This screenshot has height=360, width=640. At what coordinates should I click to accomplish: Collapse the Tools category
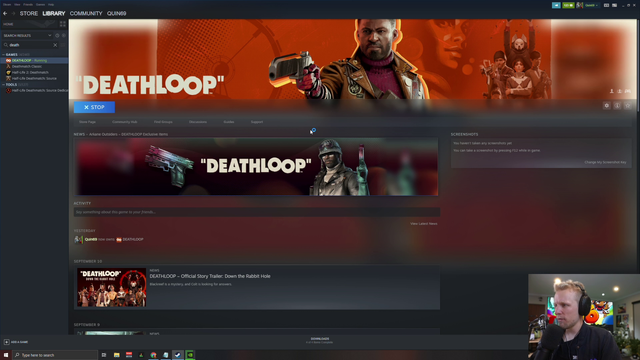[3, 84]
